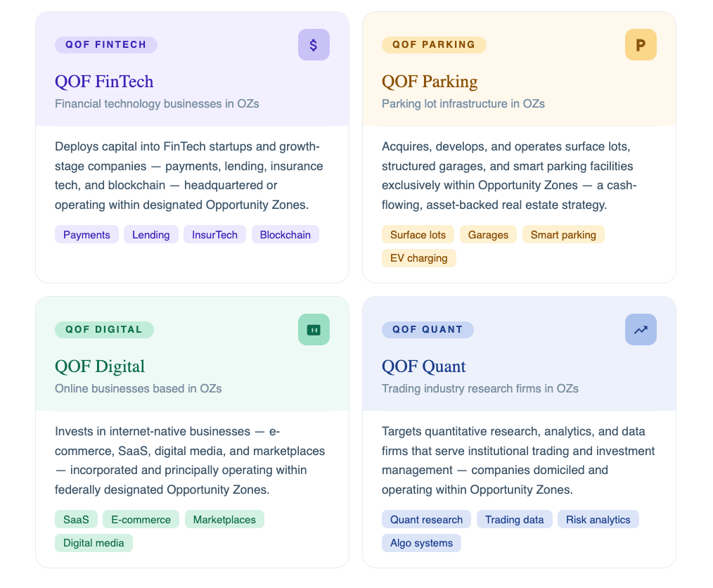
Task: Click the QOF DIGITAL badge label
Action: point(104,330)
